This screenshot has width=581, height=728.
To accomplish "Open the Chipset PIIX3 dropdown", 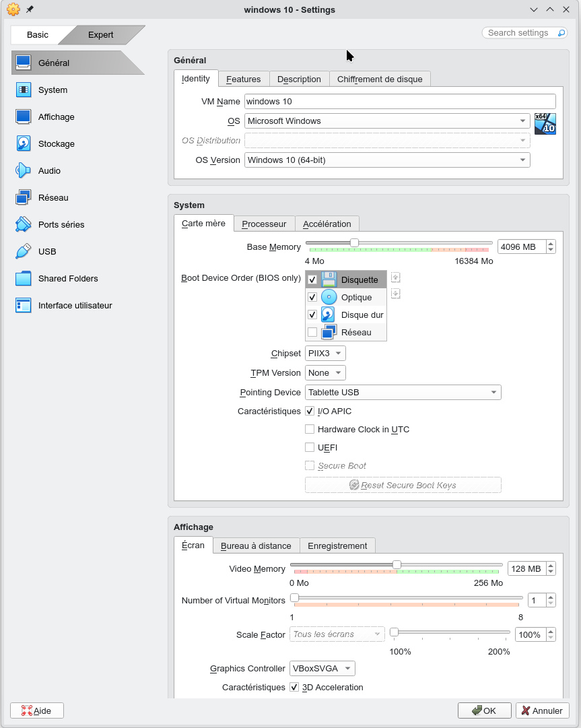I will click(325, 354).
